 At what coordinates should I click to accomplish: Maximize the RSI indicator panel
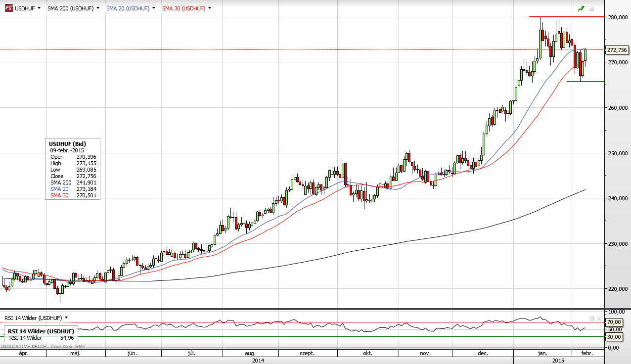coord(591,318)
